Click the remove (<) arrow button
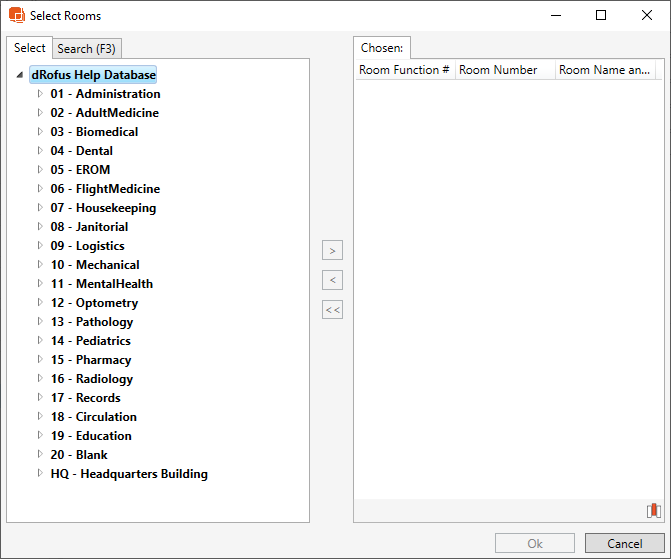 pos(333,280)
